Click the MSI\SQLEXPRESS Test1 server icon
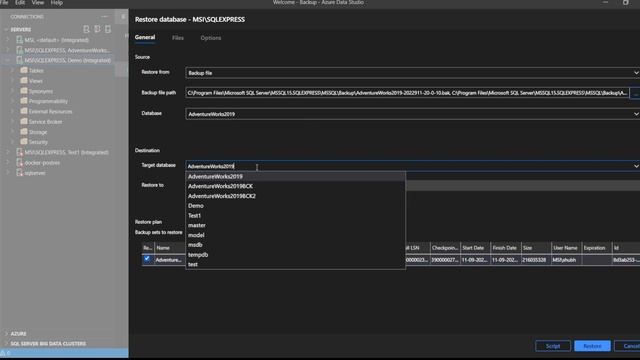This screenshot has width=640, height=360. [x=19, y=152]
